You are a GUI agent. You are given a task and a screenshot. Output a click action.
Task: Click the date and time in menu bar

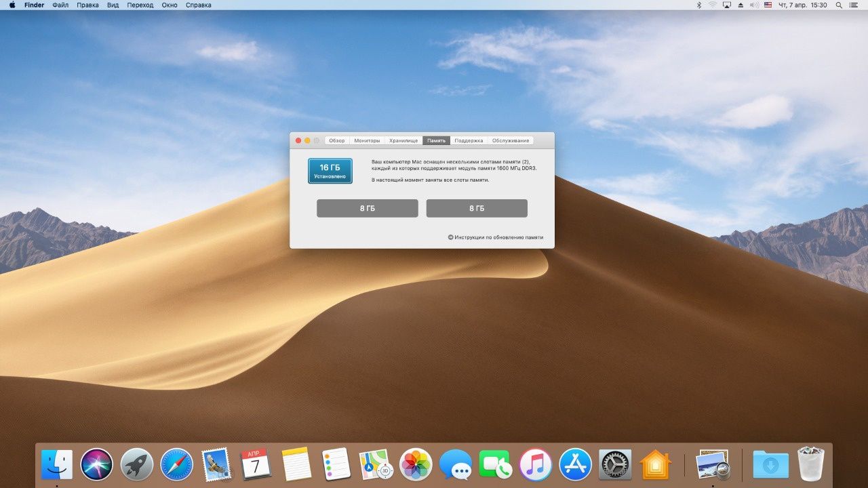tap(802, 5)
